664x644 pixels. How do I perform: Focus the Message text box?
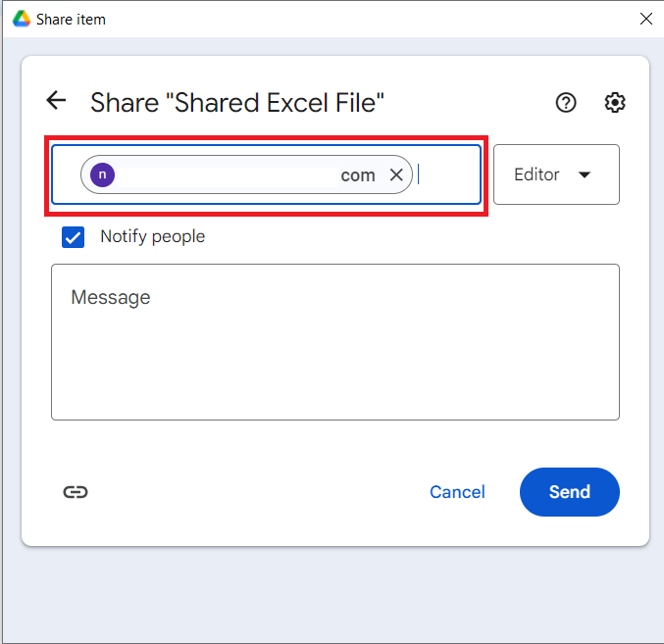point(334,341)
